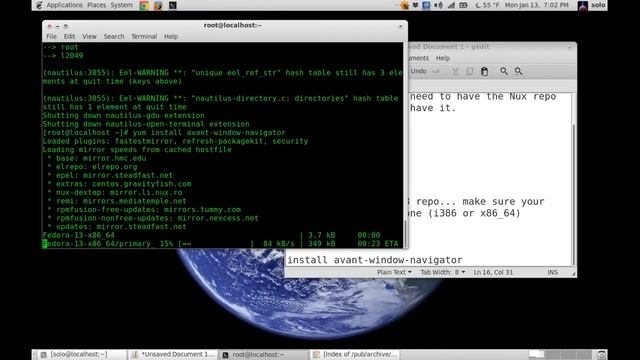Screen dimensions: 640x360
Task: Click 'need to have the Nux repo' text
Action: coord(483,97)
